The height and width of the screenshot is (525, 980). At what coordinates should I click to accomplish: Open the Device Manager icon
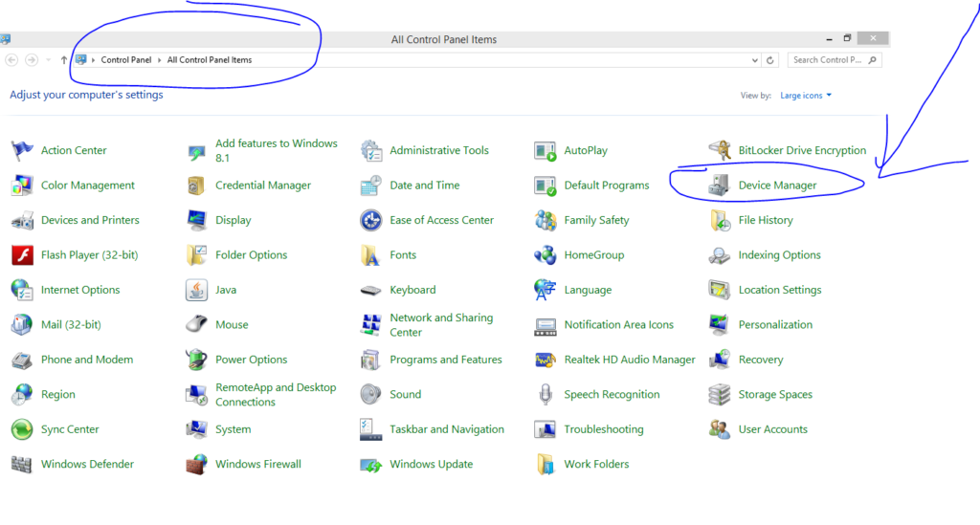coord(720,186)
